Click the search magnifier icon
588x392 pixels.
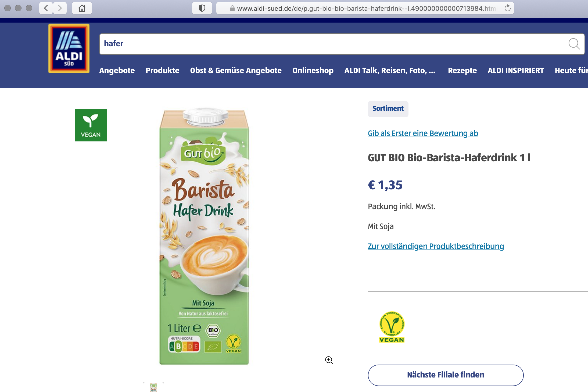point(574,44)
